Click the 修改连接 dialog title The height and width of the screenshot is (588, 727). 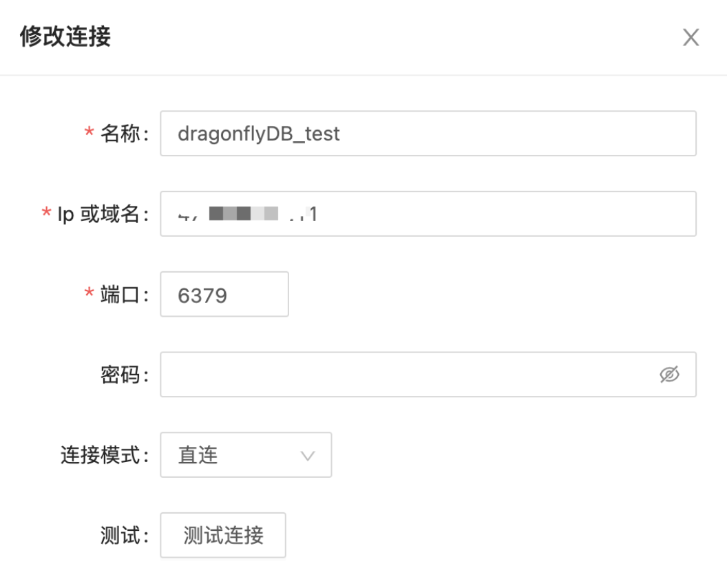tap(65, 36)
